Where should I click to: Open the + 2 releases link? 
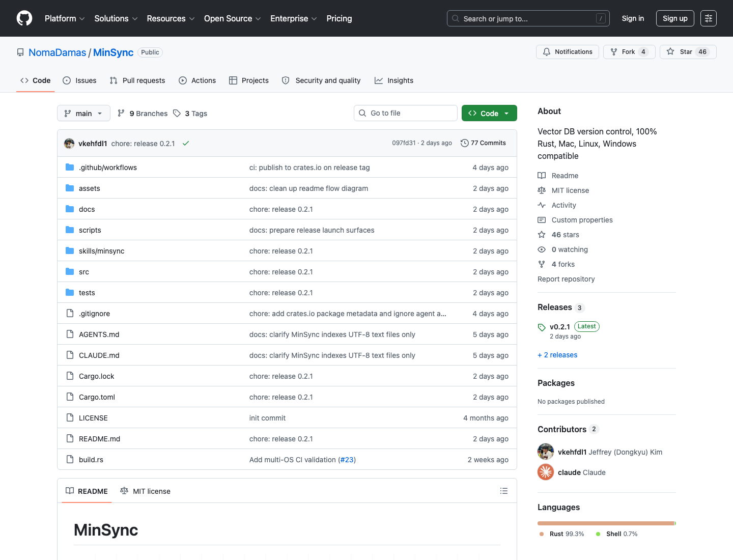point(557,355)
